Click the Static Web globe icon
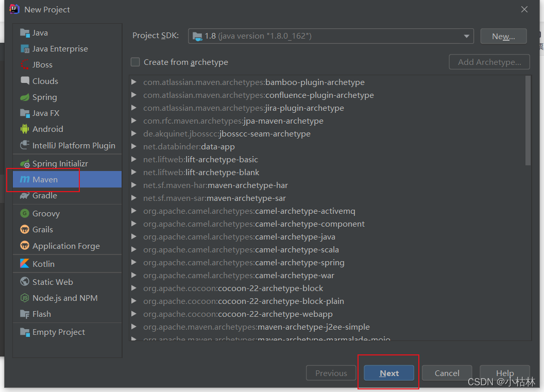 pyautogui.click(x=25, y=282)
